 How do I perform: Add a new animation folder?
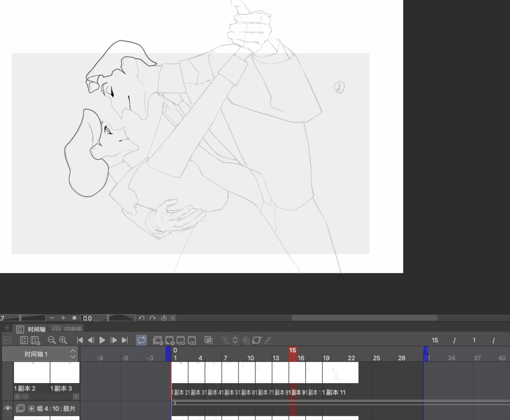click(158, 340)
